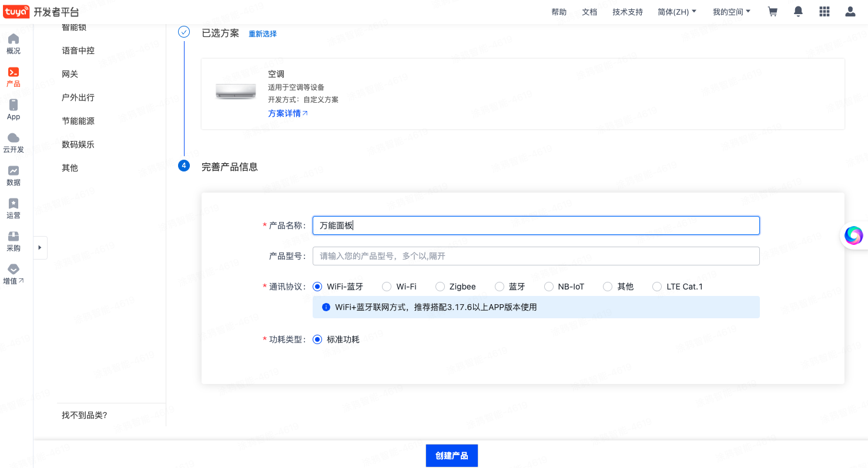The height and width of the screenshot is (468, 868).
Task: Click the floating AI assistant icon
Action: pyautogui.click(x=853, y=235)
